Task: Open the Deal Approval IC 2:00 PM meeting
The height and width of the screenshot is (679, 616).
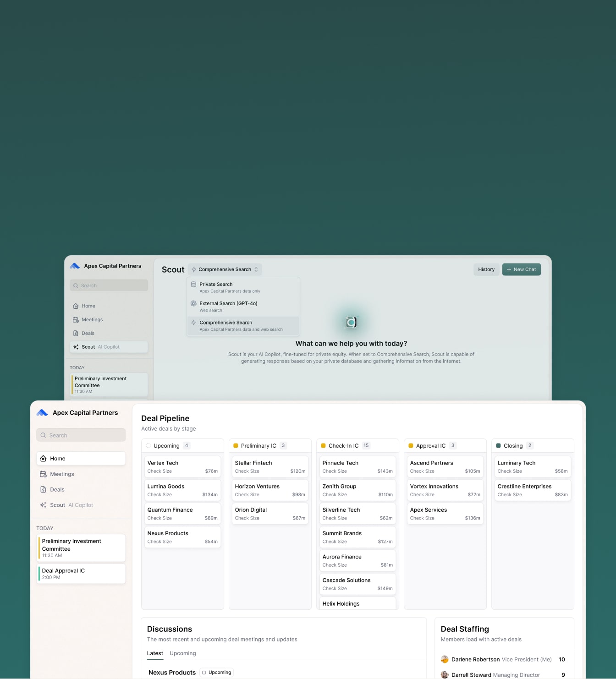Action: click(81, 574)
